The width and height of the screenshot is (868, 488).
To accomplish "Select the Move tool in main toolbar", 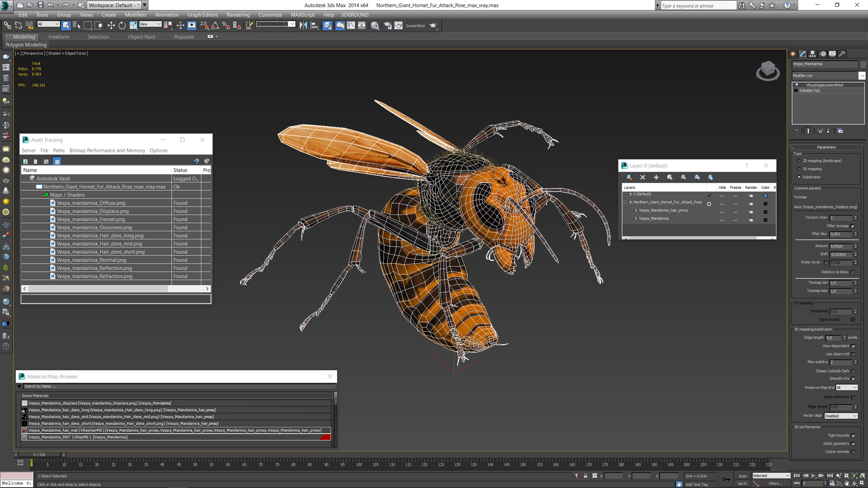I will click(111, 26).
